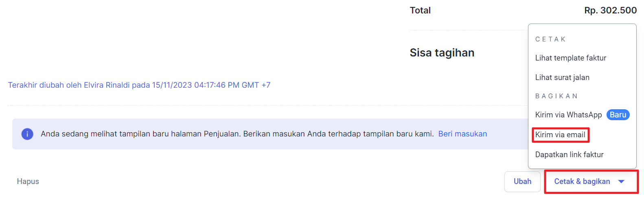
Task: Expand the Cetak & bagikan dropdown arrow
Action: (621, 182)
